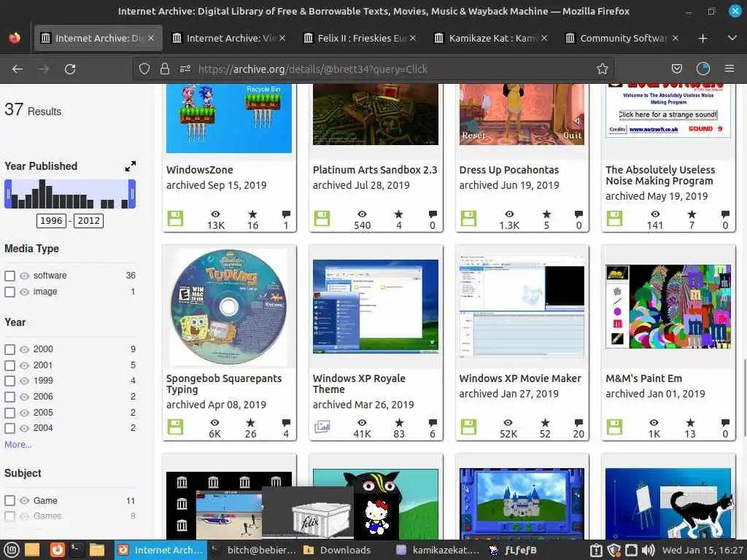The image size is (747, 560).
Task: Switch to the Felix II : Frieskies tab
Action: pos(360,38)
